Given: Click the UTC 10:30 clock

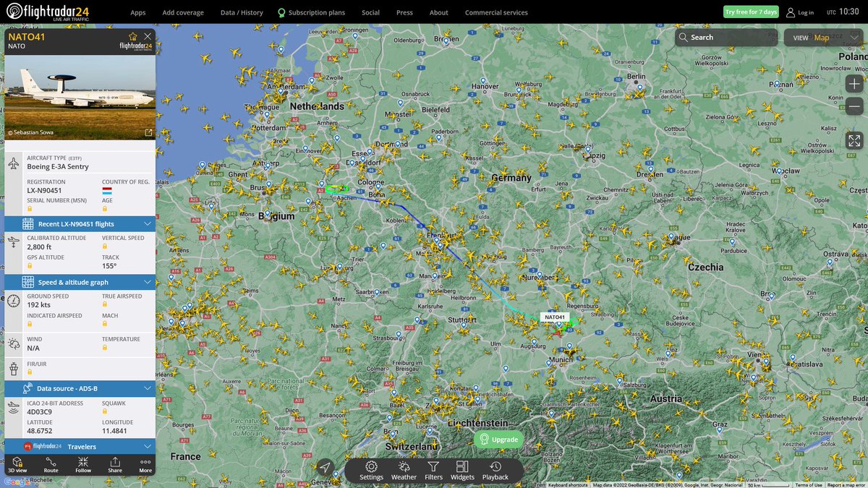Looking at the screenshot, I should click(843, 12).
